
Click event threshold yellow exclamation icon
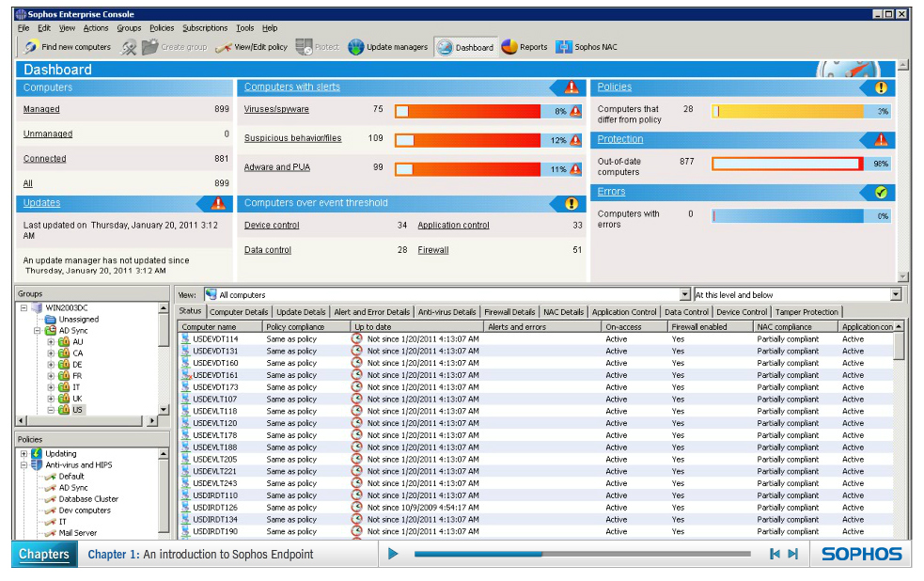click(571, 203)
